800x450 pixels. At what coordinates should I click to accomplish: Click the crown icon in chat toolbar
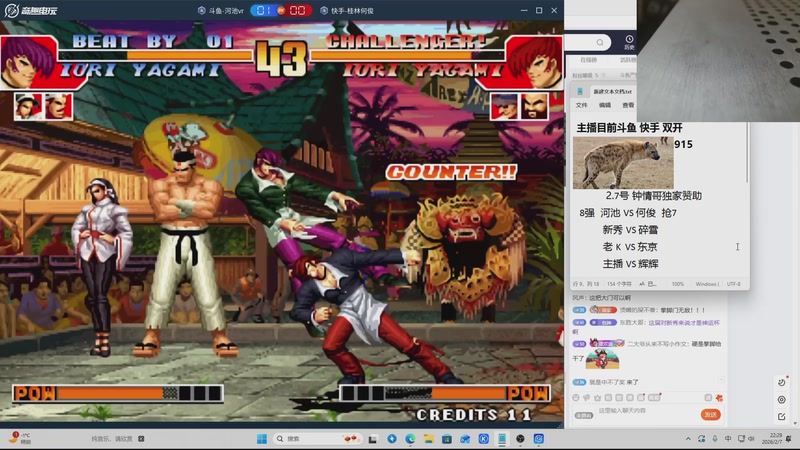click(597, 397)
